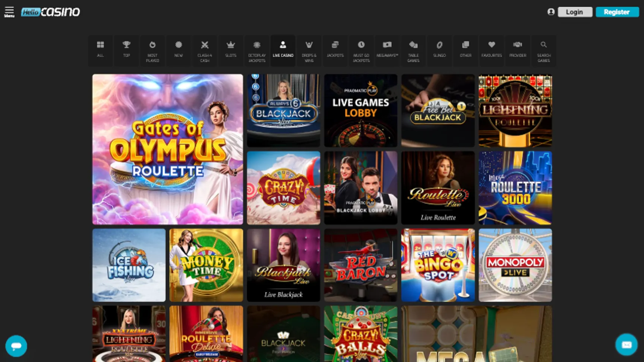Open XXXtreme Lightning Roulette game

[x=129, y=334]
